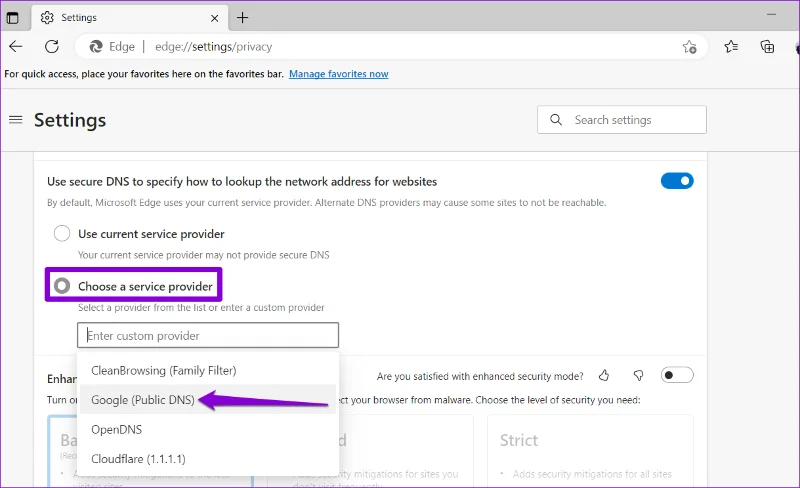Screen dimensions: 800x488
Task: Select the Strict security level card
Action: [x=590, y=451]
